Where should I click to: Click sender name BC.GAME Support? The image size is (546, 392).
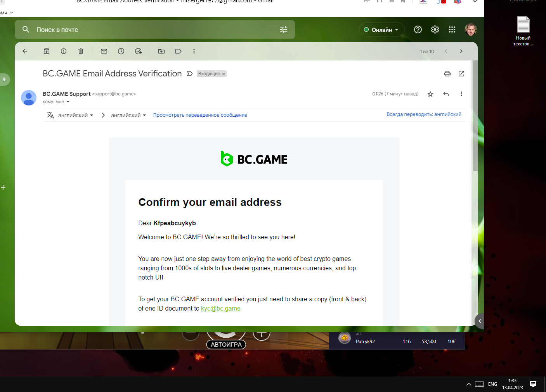pyautogui.click(x=67, y=94)
